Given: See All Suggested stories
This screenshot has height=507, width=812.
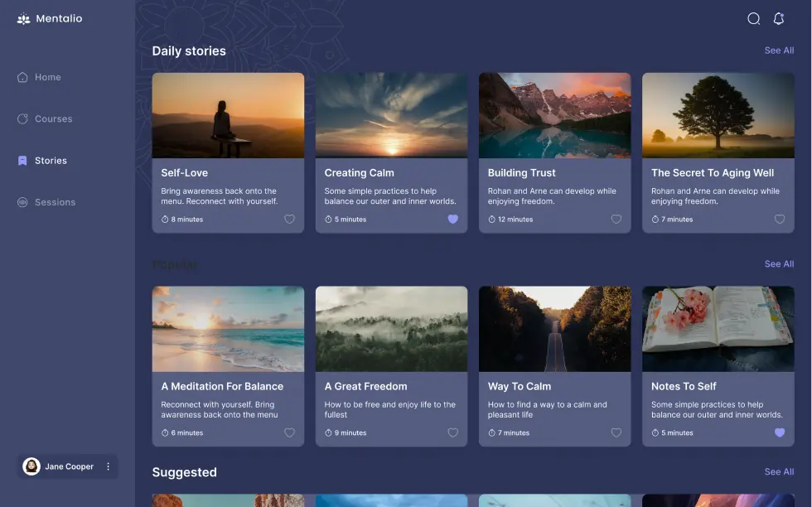Looking at the screenshot, I should [778, 471].
